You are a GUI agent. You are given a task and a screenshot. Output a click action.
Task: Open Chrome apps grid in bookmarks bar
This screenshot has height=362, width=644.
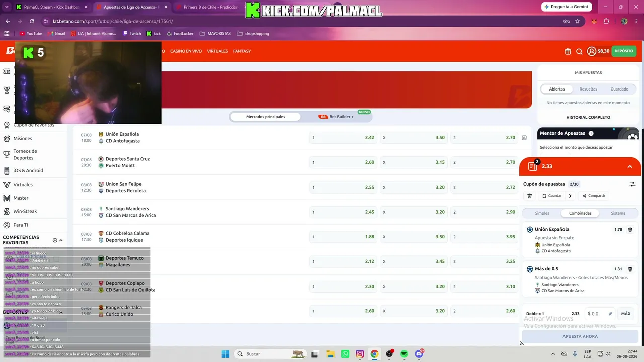(x=7, y=34)
